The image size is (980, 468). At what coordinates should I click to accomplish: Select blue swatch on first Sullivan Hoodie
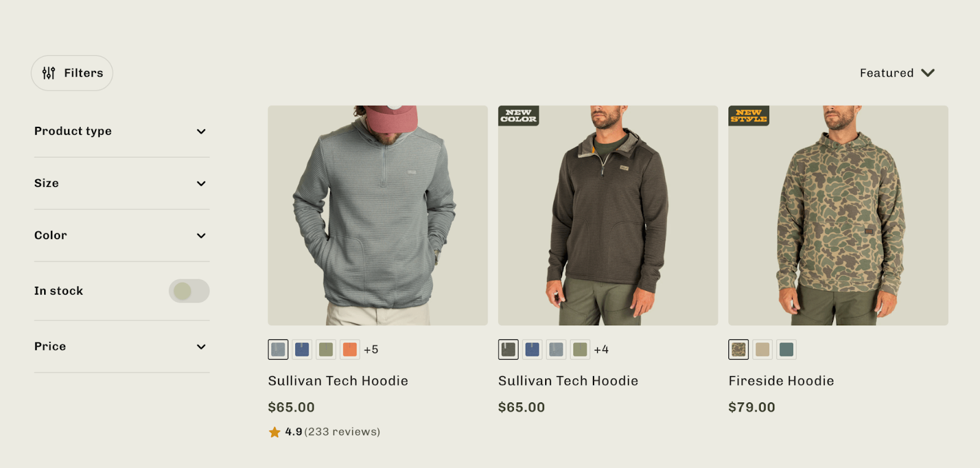[302, 349]
